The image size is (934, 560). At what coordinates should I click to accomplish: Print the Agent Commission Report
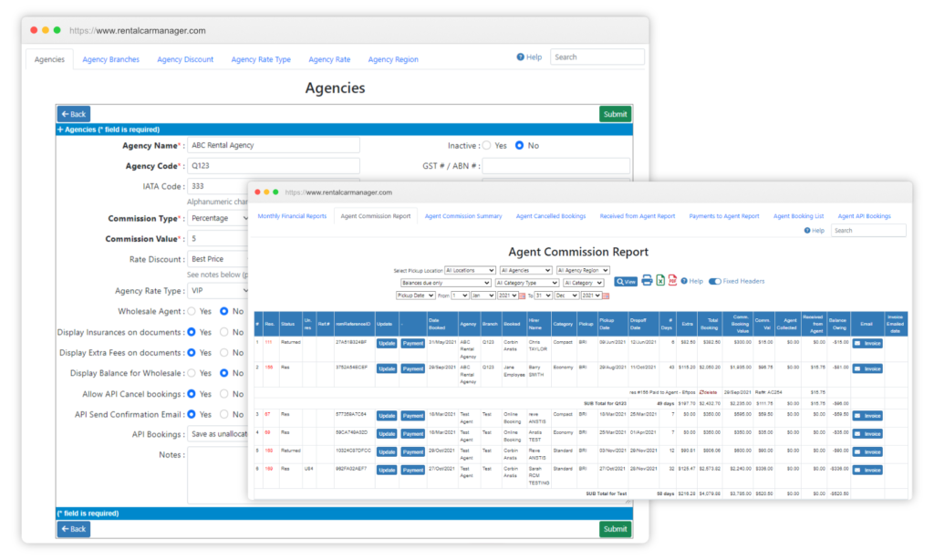(647, 281)
